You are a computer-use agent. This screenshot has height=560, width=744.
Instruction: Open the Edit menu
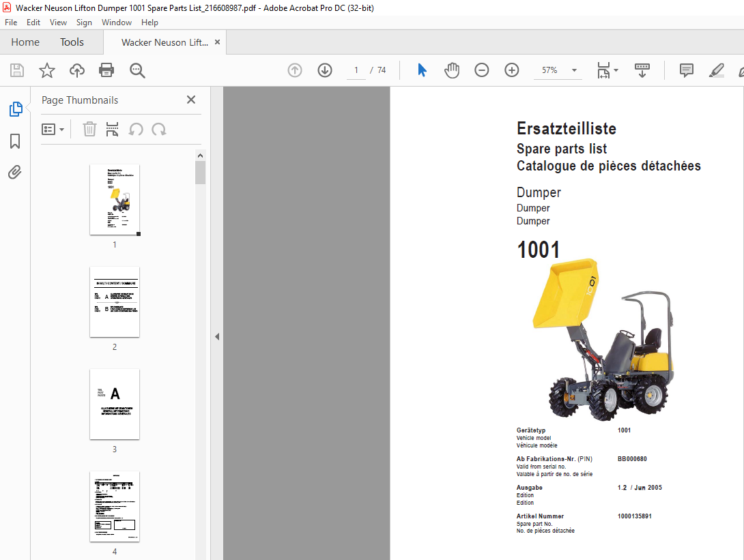[33, 23]
